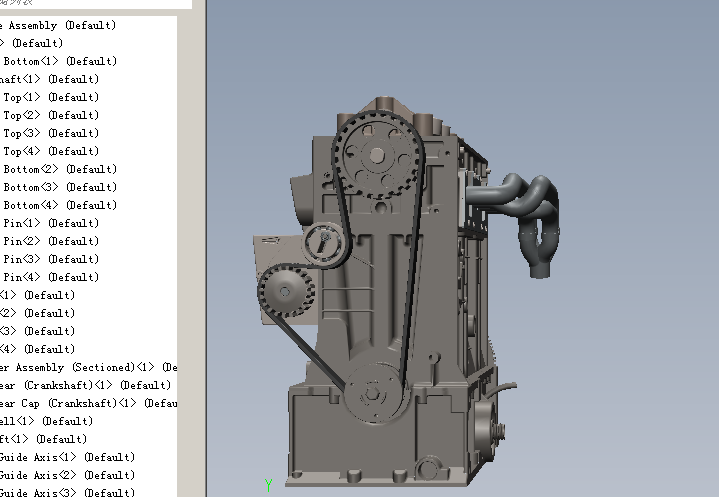Select the "Top<2> (Default)" tree row

tap(50, 115)
